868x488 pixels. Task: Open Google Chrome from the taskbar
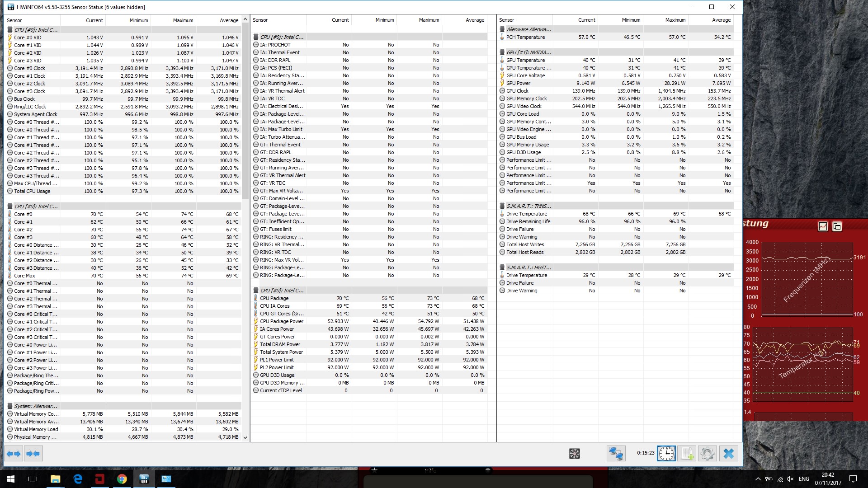point(122,479)
